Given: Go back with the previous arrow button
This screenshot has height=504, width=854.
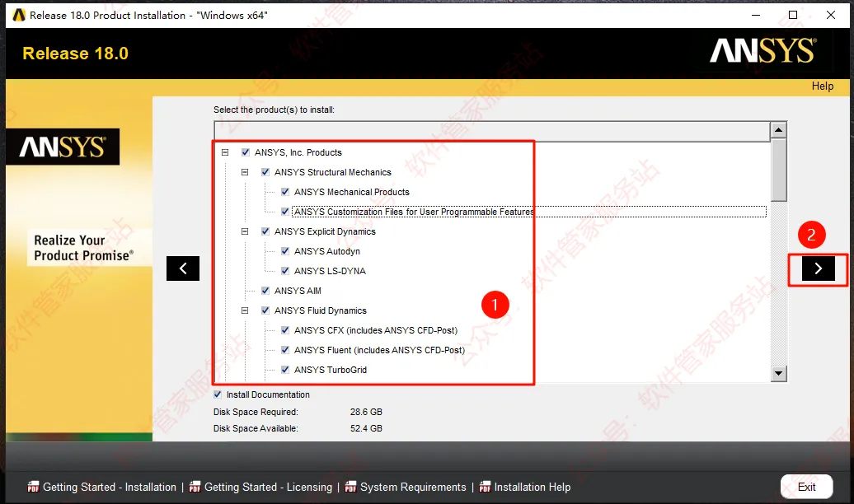Looking at the screenshot, I should [183, 268].
